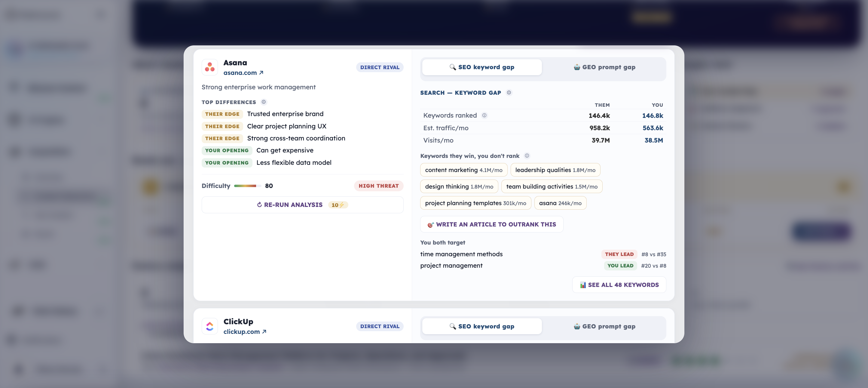Click the Asana logo icon
This screenshot has height=388, width=868.
(209, 67)
